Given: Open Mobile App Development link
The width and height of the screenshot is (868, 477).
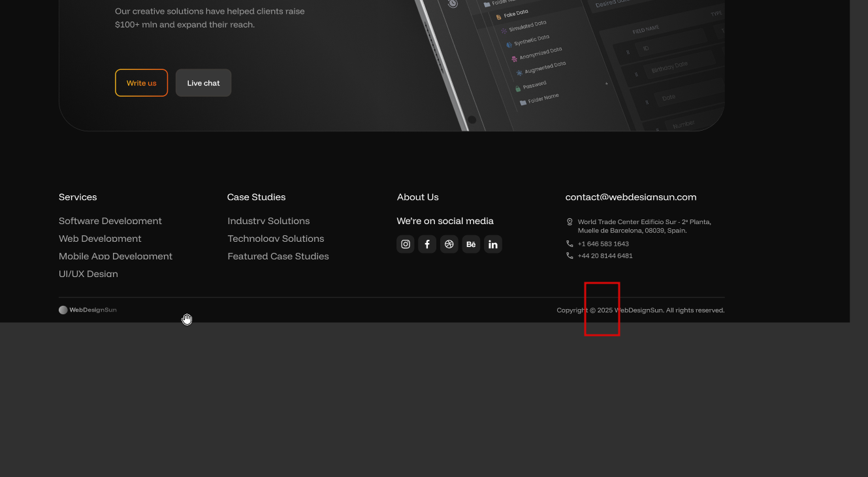Looking at the screenshot, I should tap(116, 256).
